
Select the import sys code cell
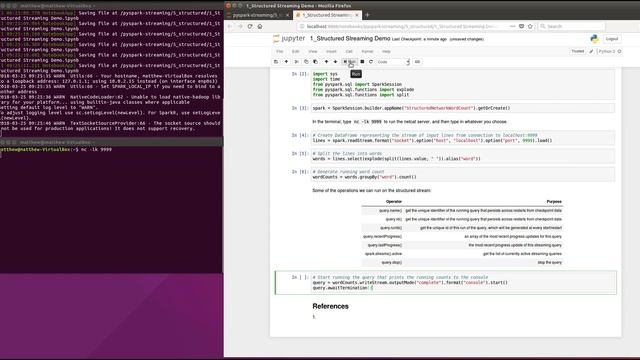click(462, 84)
